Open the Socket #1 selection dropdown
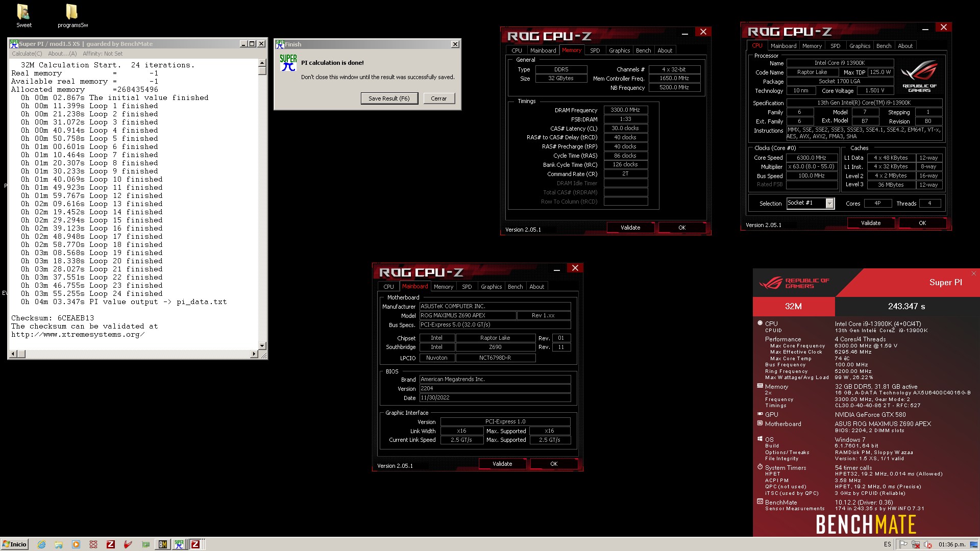The width and height of the screenshot is (980, 551). 829,203
